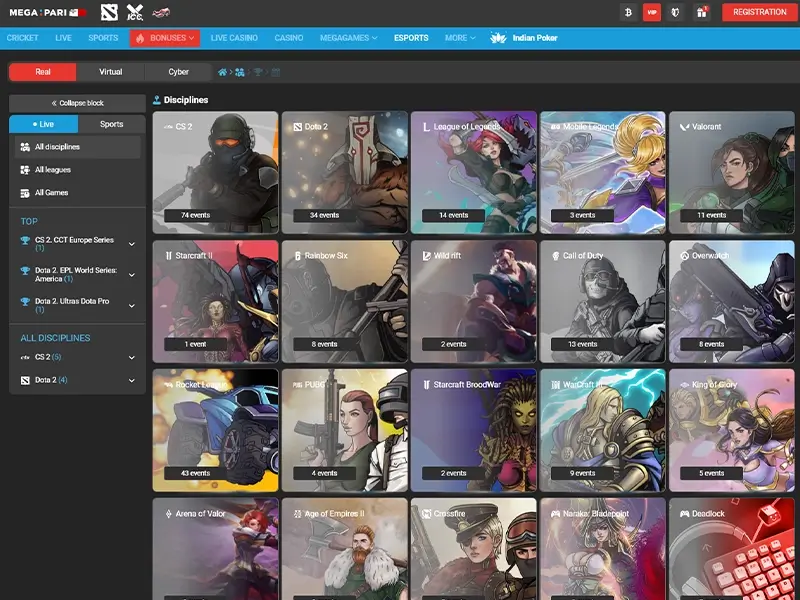The height and width of the screenshot is (600, 800).
Task: Open the King of Glory card
Action: tap(732, 431)
